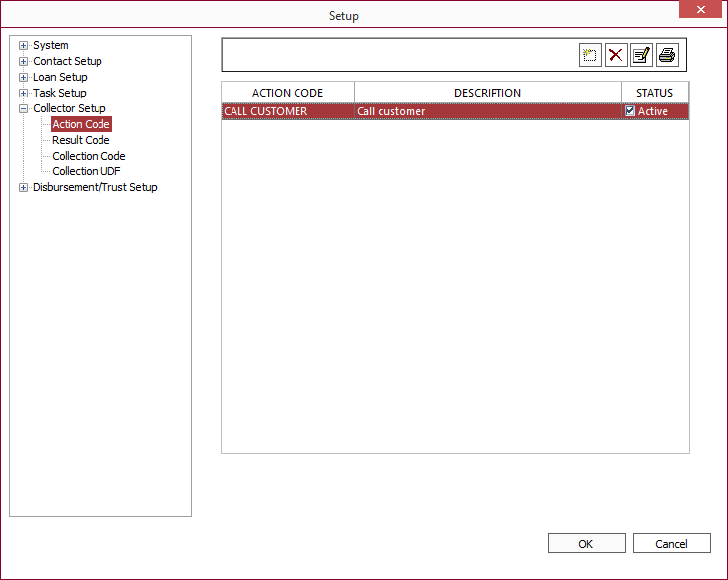Screen dimensions: 728x580
Task: Select the Collector Setup label
Action: (70, 108)
